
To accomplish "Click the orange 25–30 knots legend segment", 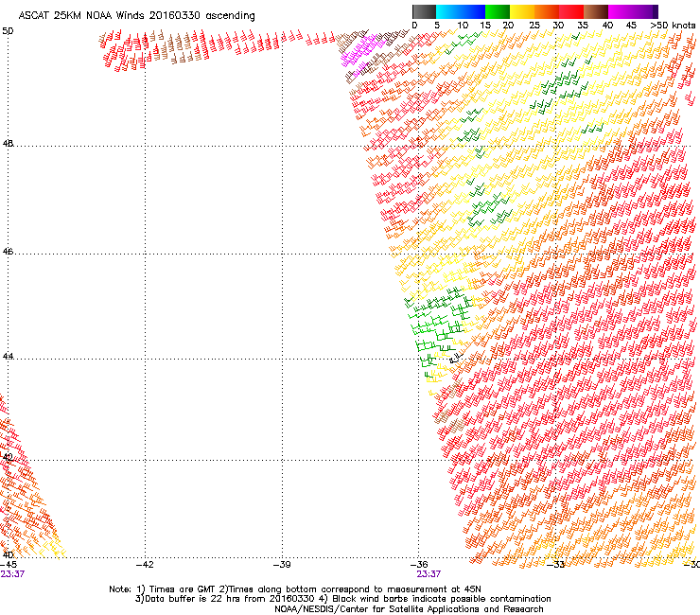I will click(547, 11).
